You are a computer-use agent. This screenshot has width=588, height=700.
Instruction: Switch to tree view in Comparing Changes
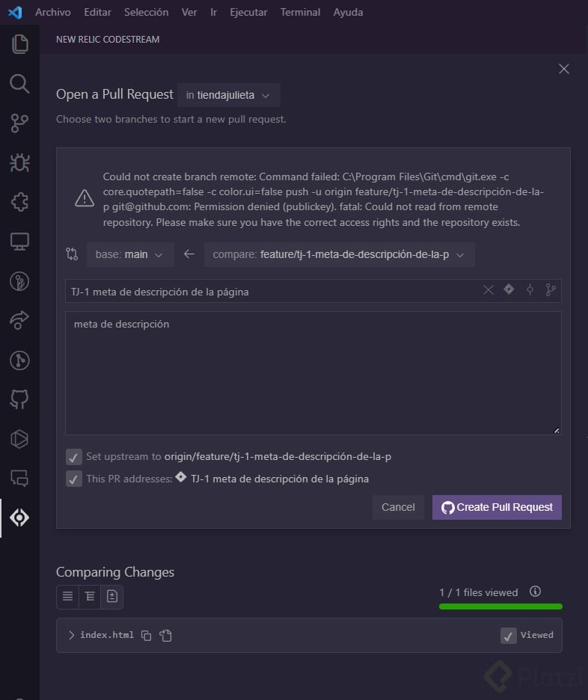tap(90, 596)
